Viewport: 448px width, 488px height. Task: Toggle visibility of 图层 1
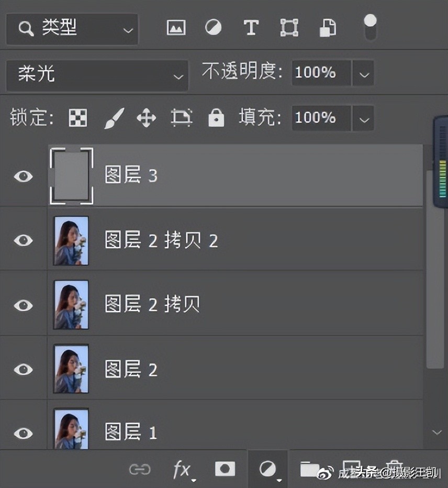[x=23, y=432]
